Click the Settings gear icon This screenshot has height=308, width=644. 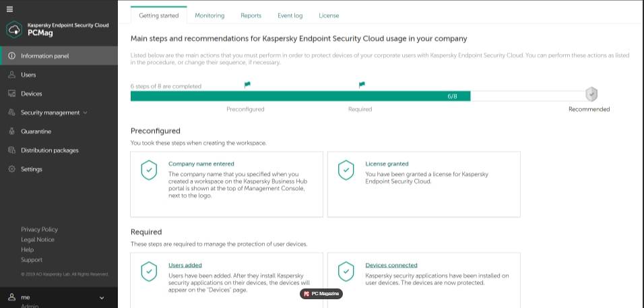(x=12, y=169)
